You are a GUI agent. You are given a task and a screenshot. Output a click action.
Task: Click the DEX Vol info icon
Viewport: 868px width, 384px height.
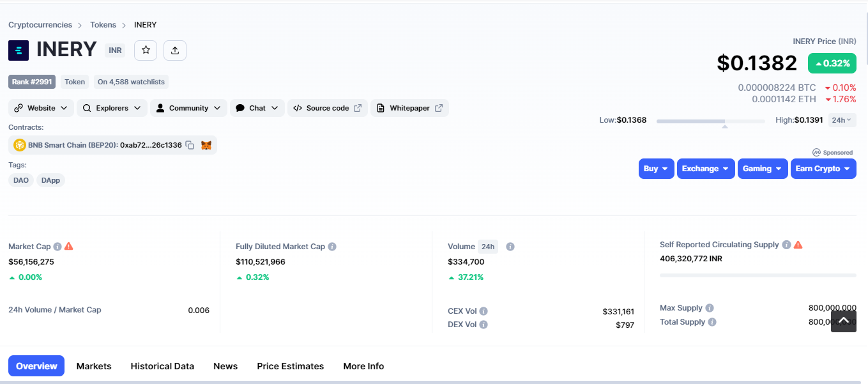(483, 325)
